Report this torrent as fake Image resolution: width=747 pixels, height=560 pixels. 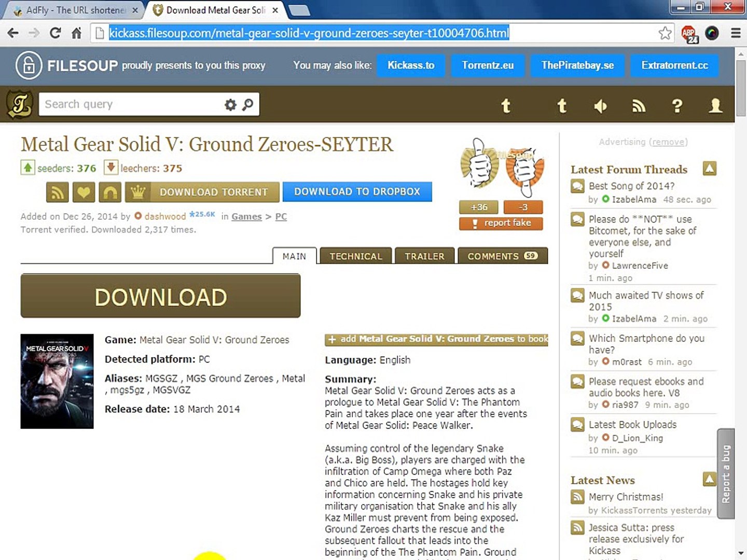coord(501,223)
